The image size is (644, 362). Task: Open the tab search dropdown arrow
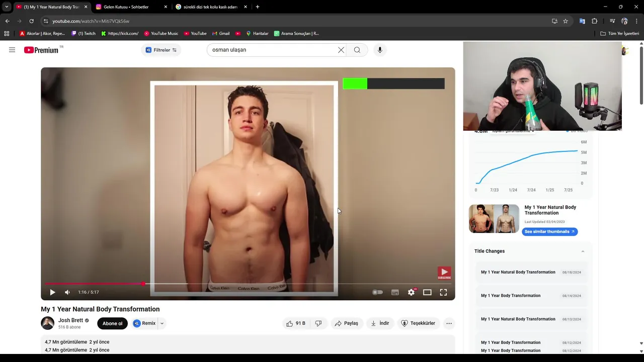pos(6,7)
